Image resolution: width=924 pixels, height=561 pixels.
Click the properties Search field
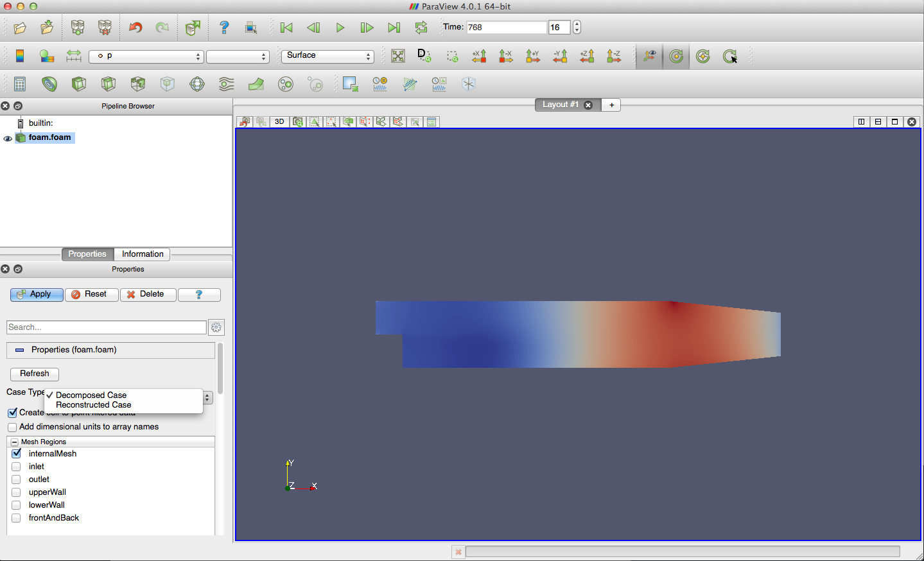107,327
